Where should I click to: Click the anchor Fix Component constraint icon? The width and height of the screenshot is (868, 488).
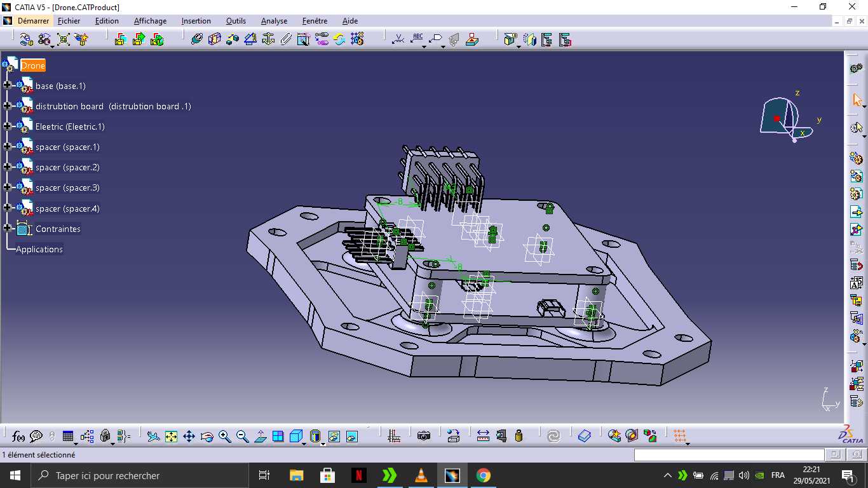coord(268,39)
